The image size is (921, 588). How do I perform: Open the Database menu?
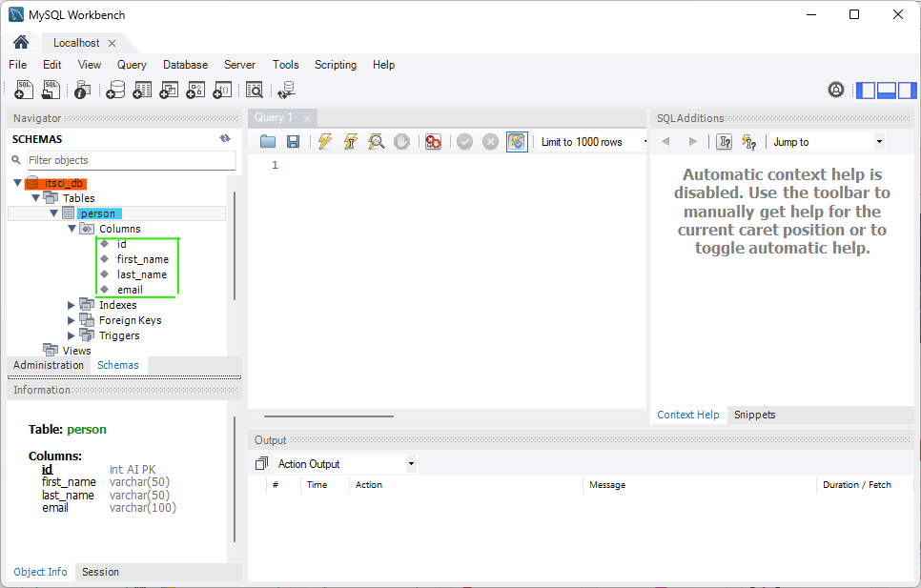click(x=185, y=65)
